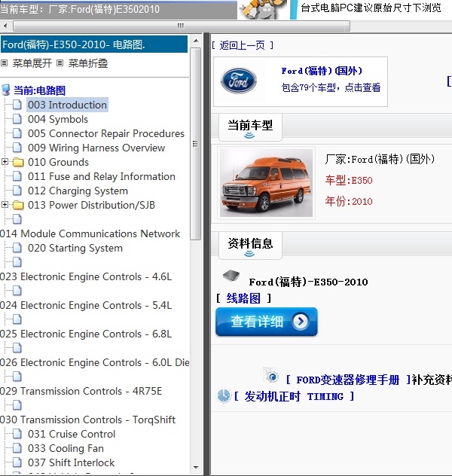Open 012 Charging System entry
Image resolution: width=452 pixels, height=476 pixels.
tap(78, 191)
